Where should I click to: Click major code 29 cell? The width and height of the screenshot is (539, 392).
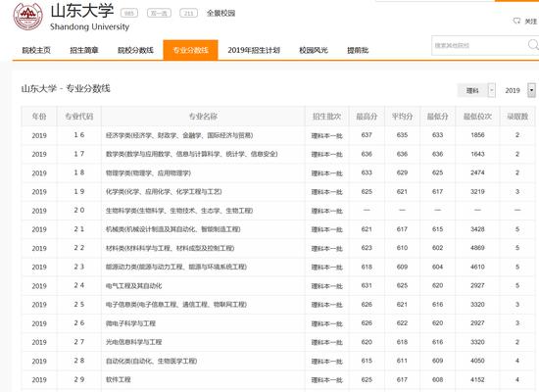(79, 379)
